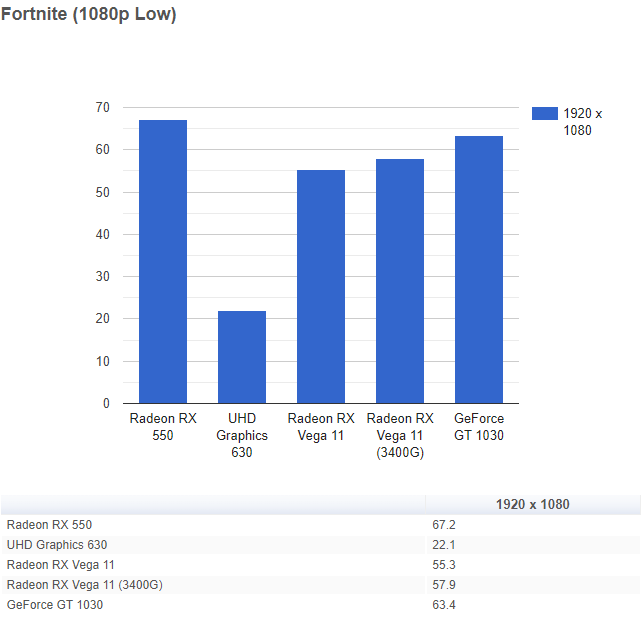Click the y-axis tick label 0
This screenshot has width=642, height=621.
pos(106,403)
